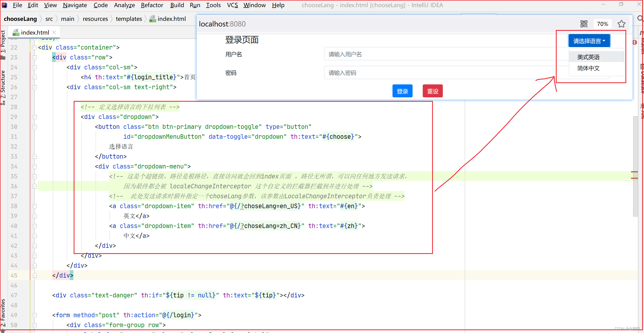The image size is (644, 333).
Task: Click the 重设 reset button
Action: [x=432, y=90]
